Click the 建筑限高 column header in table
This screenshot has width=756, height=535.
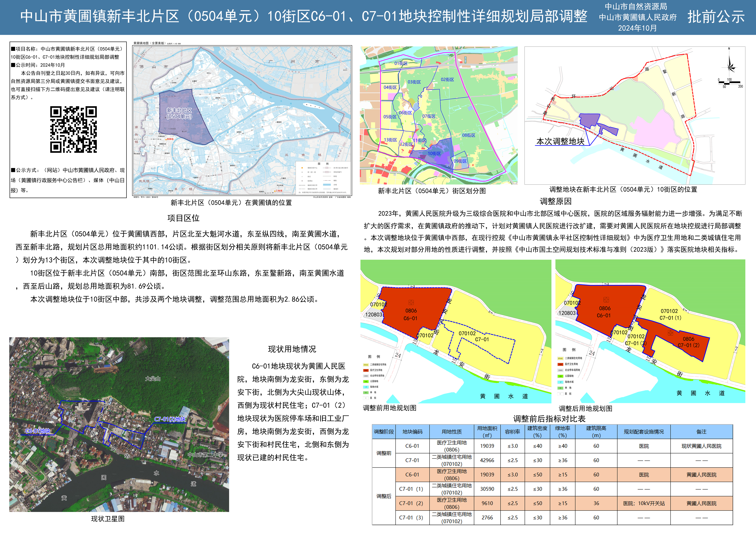coord(596,432)
